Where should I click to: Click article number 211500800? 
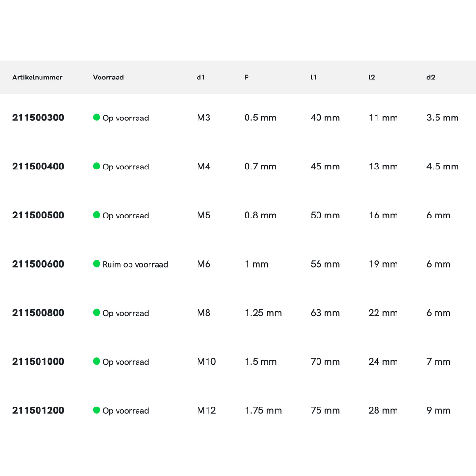[38, 313]
